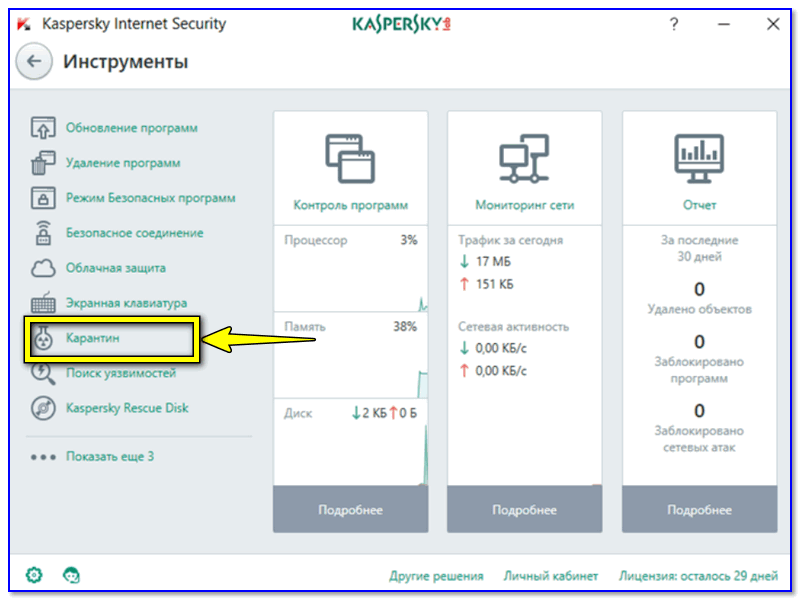
Task: Open Личный кабинет link
Action: point(551,576)
